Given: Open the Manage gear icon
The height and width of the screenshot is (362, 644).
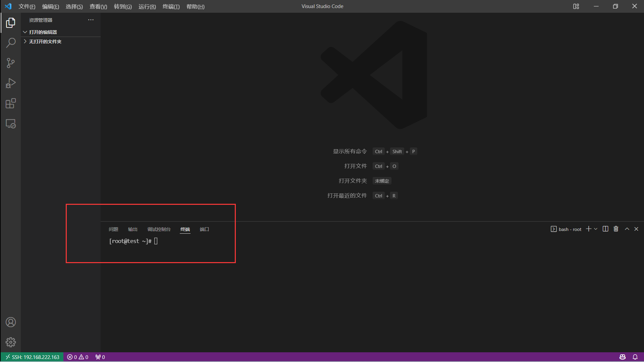Looking at the screenshot, I should (11, 342).
